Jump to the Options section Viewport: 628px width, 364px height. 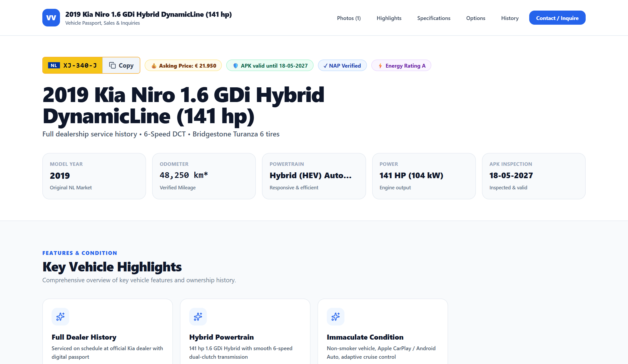[476, 18]
